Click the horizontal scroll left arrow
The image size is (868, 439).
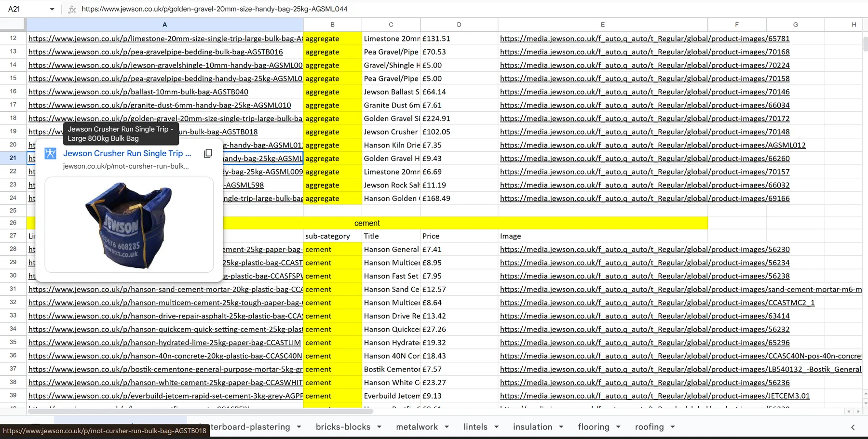tap(849, 412)
